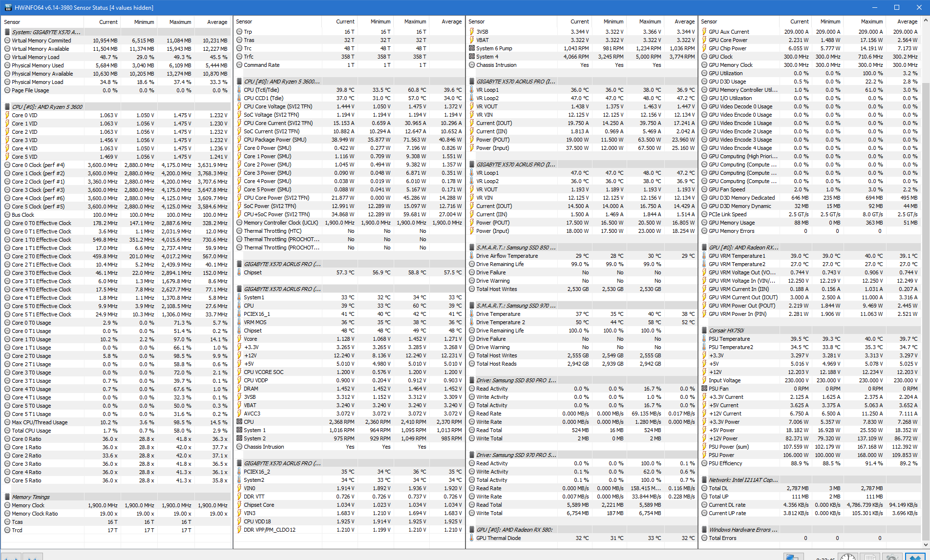930x560 pixels.
Task: Click the fan icon next to System 6 Pump
Action: click(x=472, y=48)
